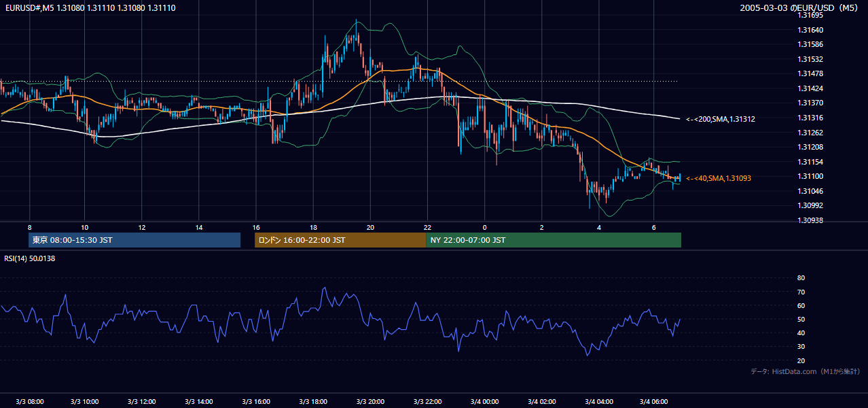Click price axis value 1.31478

pyautogui.click(x=811, y=73)
